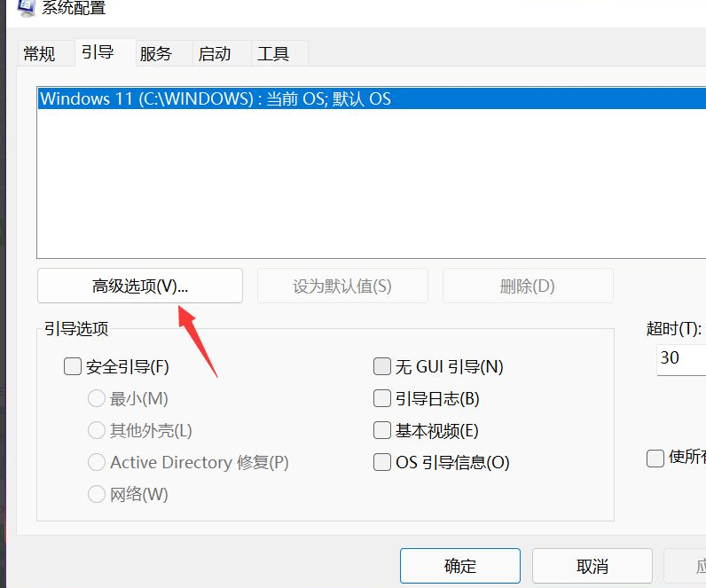The height and width of the screenshot is (588, 706).
Task: Toggle the OS 引导信息(O) checkbox
Action: (x=382, y=463)
